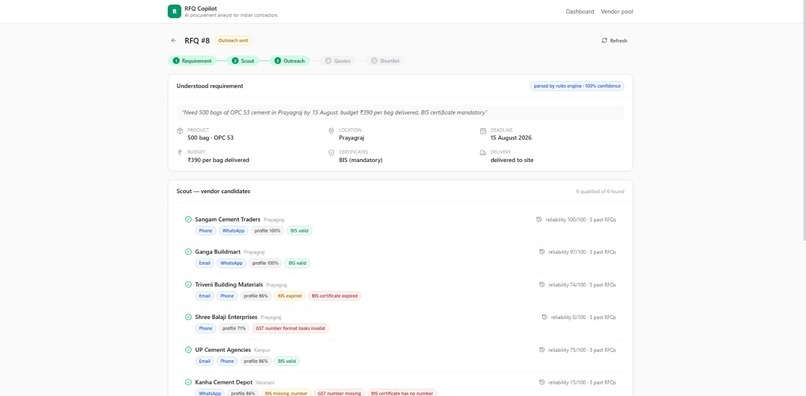Click the reliability history icon for Sangam Cement Traders
806x396 pixels.
[539, 220]
